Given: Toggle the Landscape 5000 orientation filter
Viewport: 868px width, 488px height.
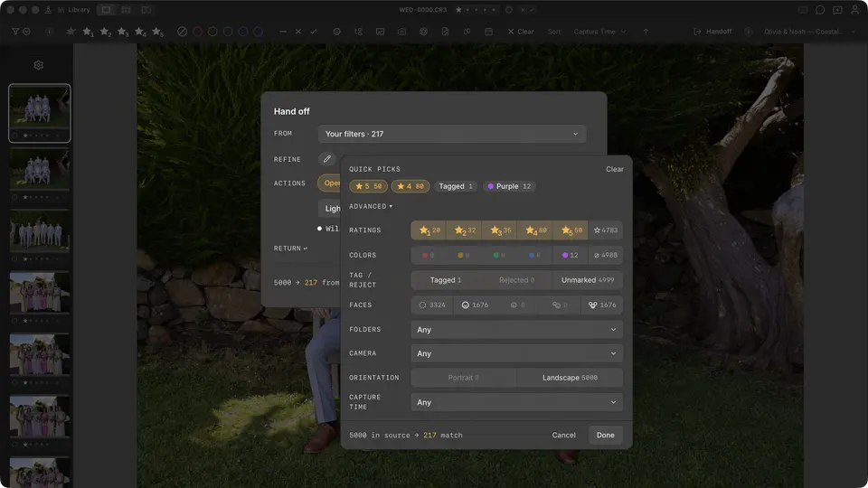Looking at the screenshot, I should (x=570, y=378).
